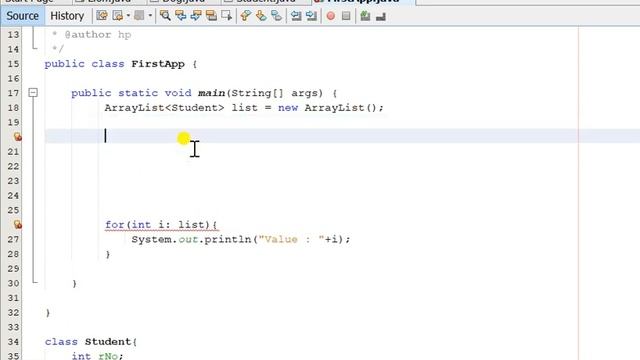Click 'class Student{' declaration
640x360 pixels.
point(91,342)
